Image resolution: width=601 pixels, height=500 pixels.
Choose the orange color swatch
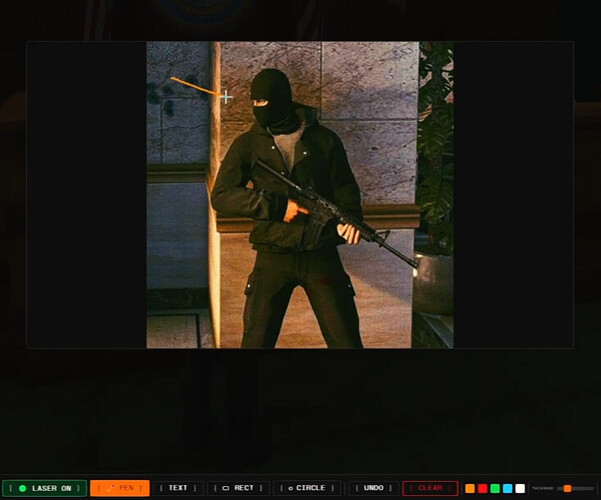coord(470,488)
